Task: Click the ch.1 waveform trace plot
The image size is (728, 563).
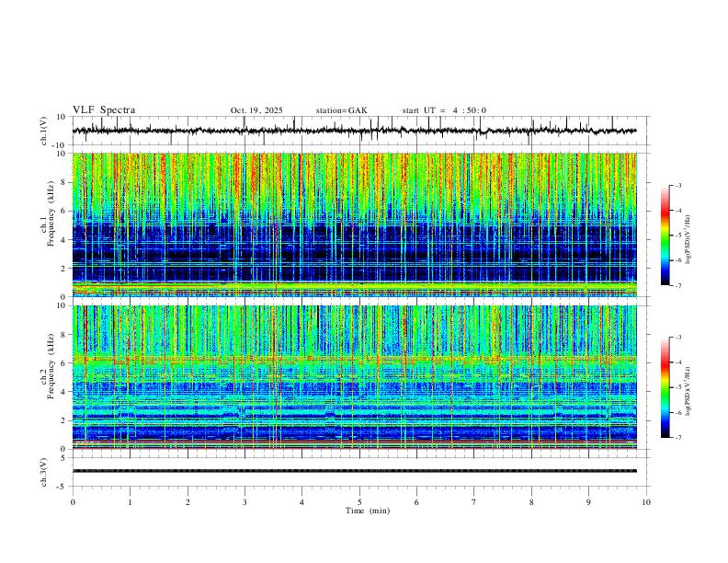Action: 354,131
